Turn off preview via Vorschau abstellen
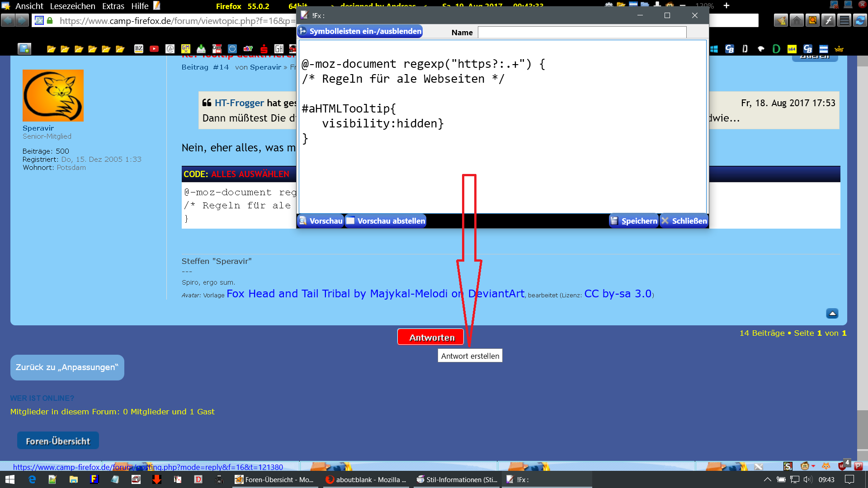Image resolution: width=868 pixels, height=488 pixels. (386, 221)
